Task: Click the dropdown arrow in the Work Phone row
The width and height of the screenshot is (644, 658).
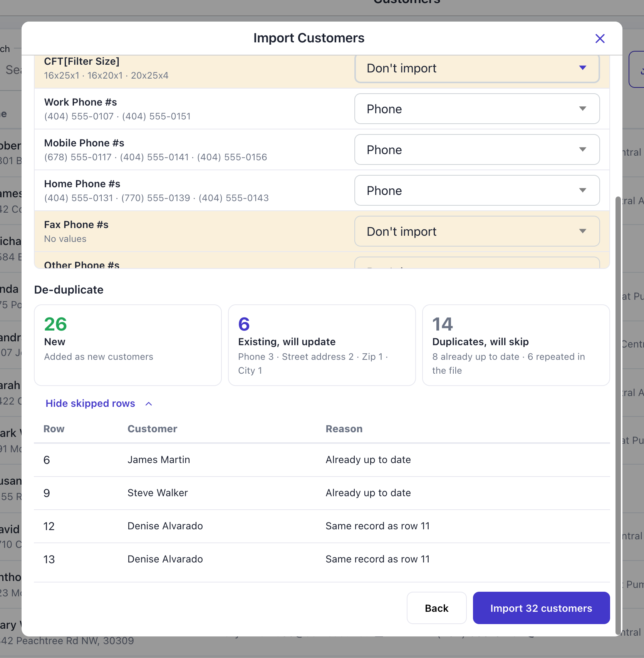Action: (x=583, y=109)
